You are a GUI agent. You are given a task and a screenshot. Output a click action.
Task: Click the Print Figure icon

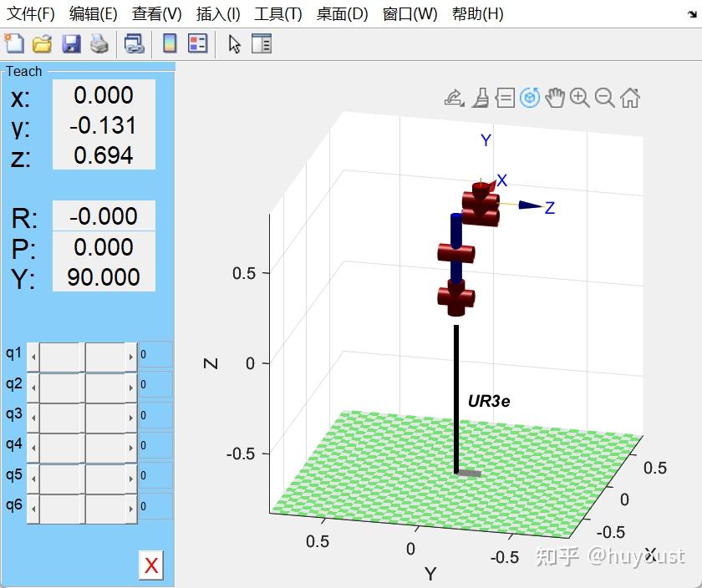pyautogui.click(x=99, y=43)
